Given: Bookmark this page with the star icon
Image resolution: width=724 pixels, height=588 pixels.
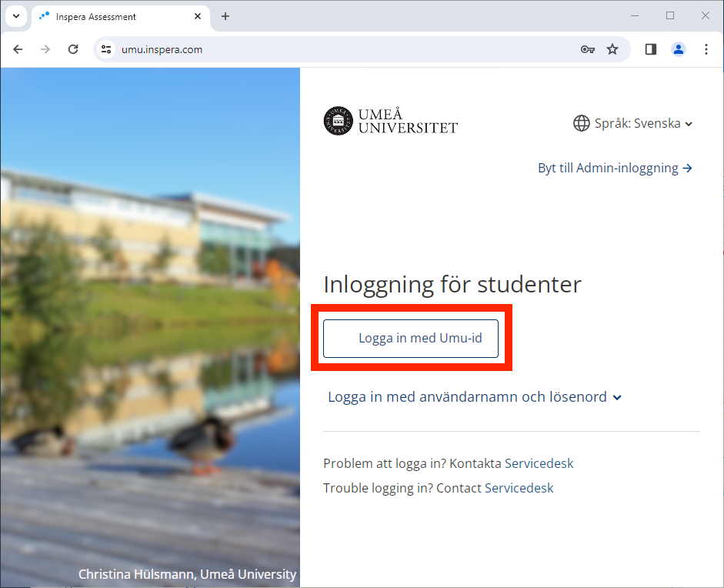Looking at the screenshot, I should coord(612,49).
